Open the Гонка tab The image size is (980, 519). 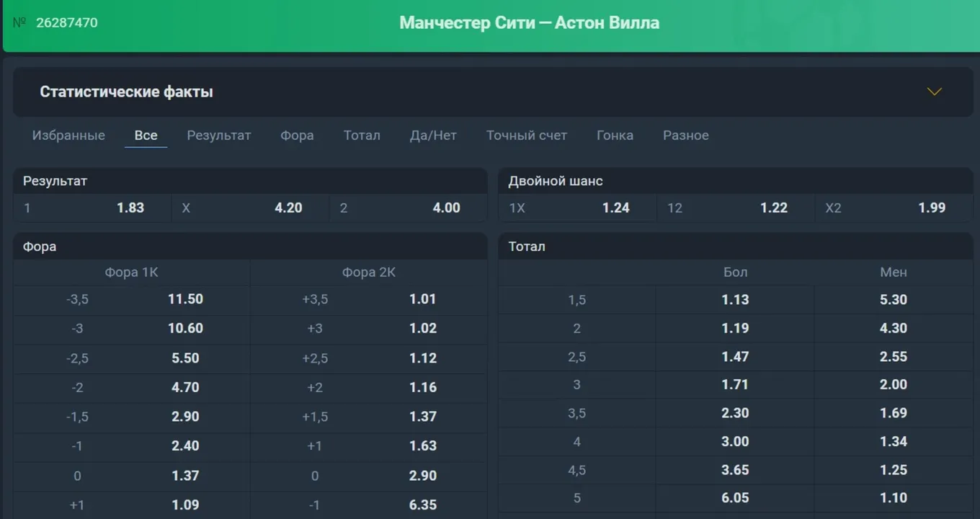point(615,135)
